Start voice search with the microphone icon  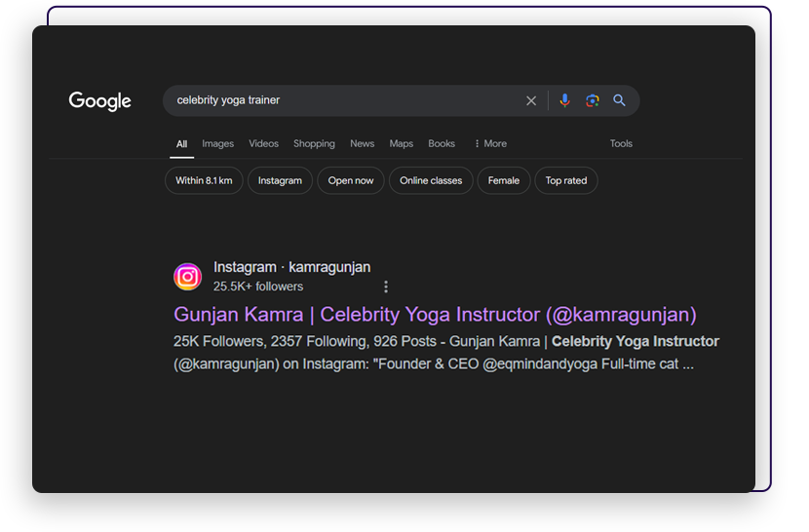point(564,100)
